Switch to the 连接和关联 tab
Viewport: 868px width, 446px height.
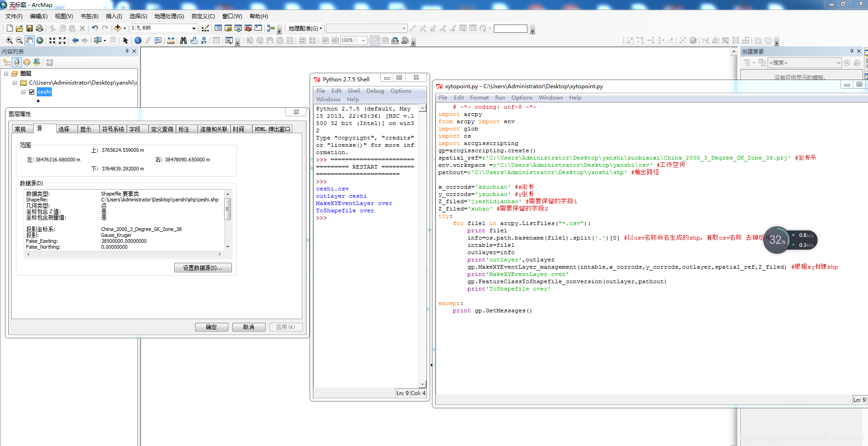(214, 129)
